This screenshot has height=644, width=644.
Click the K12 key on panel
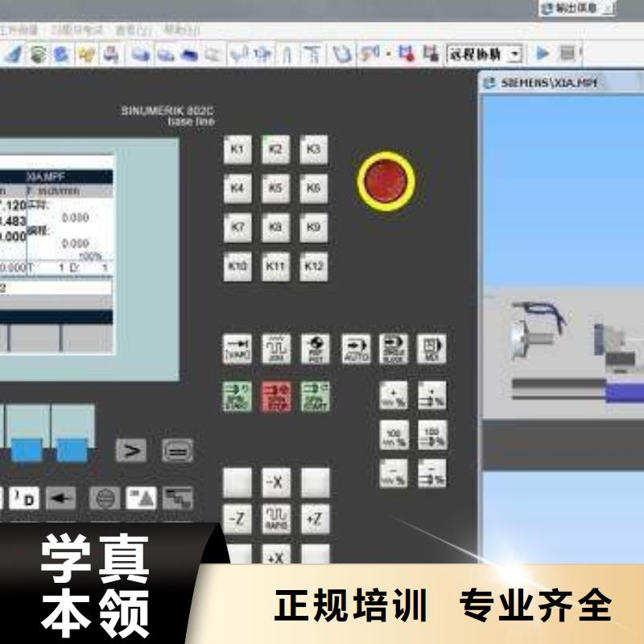(313, 266)
